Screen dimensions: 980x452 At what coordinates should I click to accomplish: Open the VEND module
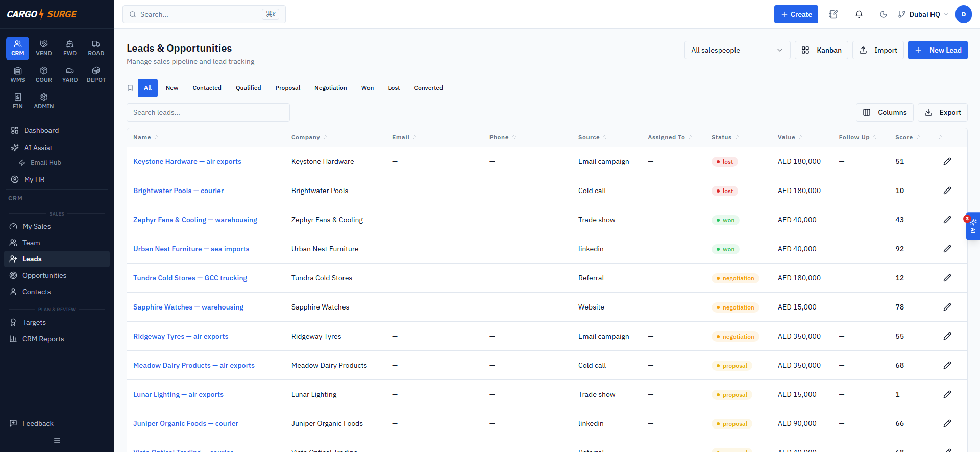[x=44, y=49]
